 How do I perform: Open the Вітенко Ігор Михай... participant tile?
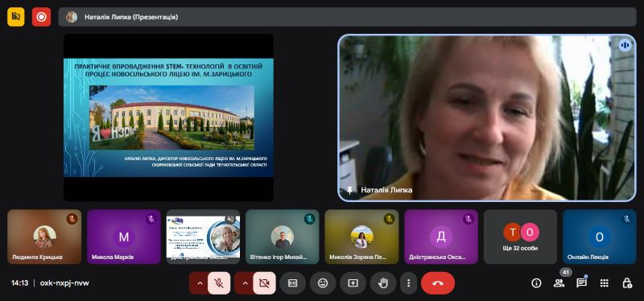[283, 237]
